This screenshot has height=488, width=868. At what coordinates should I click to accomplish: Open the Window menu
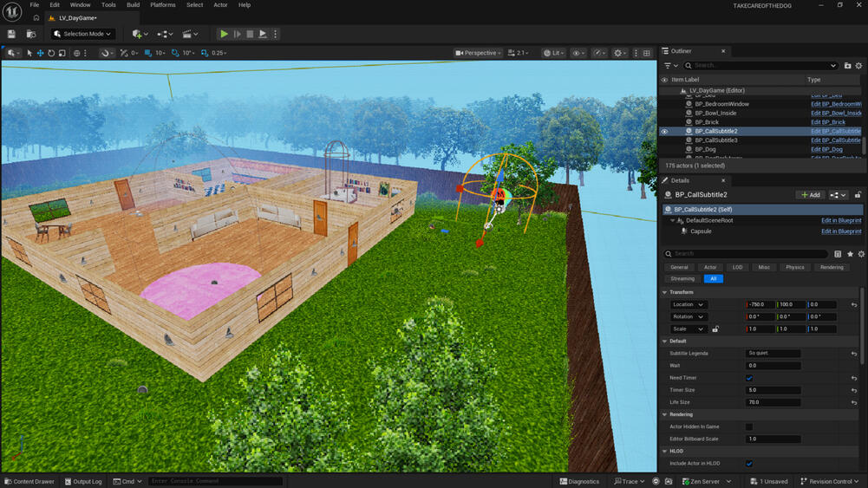(x=81, y=5)
